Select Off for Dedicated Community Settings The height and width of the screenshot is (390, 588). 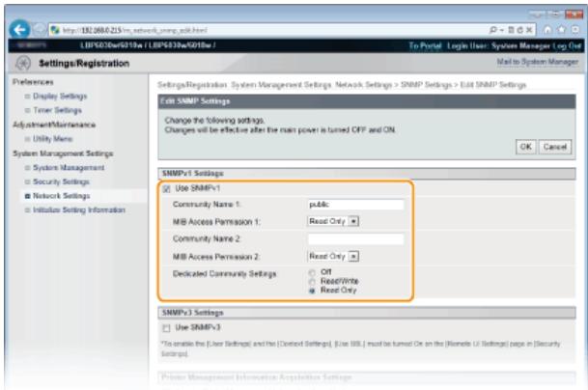coord(312,272)
